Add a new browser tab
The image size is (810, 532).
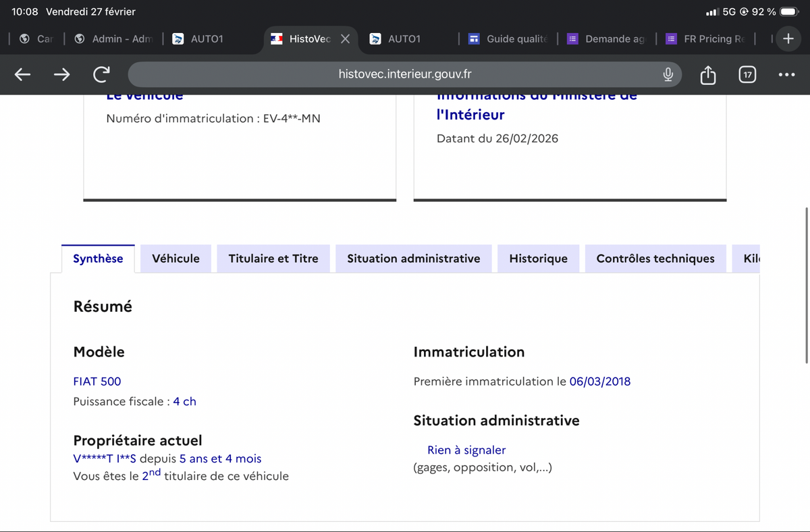(x=787, y=38)
